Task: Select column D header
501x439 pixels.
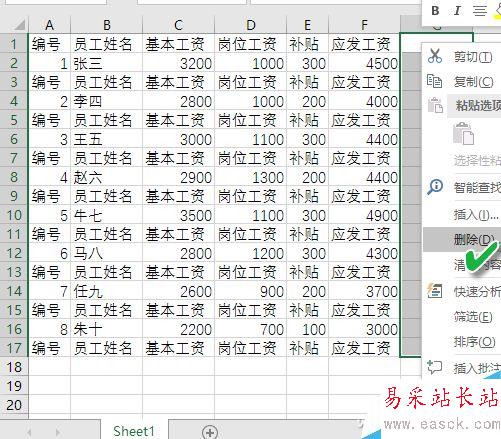Action: pos(251,25)
